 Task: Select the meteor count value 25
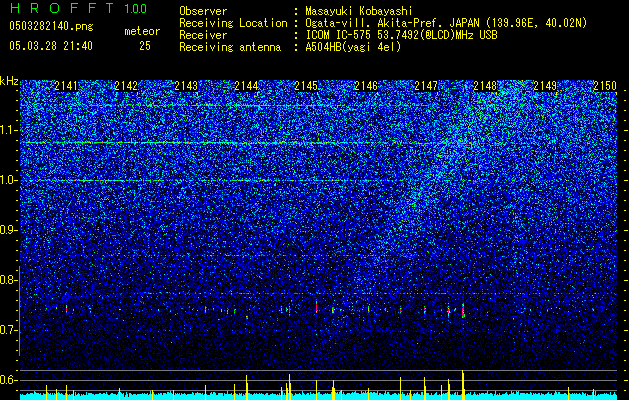[x=145, y=46]
